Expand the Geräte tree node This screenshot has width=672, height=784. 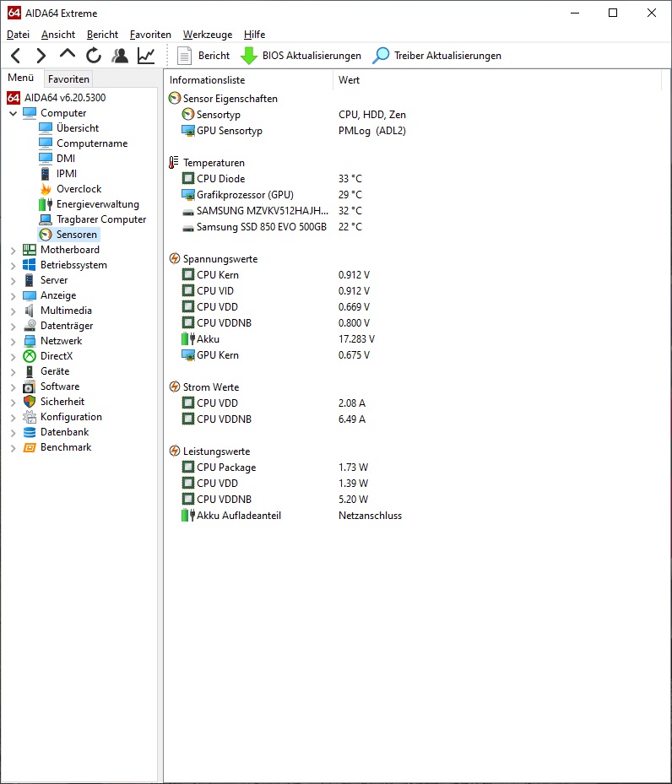(x=13, y=372)
